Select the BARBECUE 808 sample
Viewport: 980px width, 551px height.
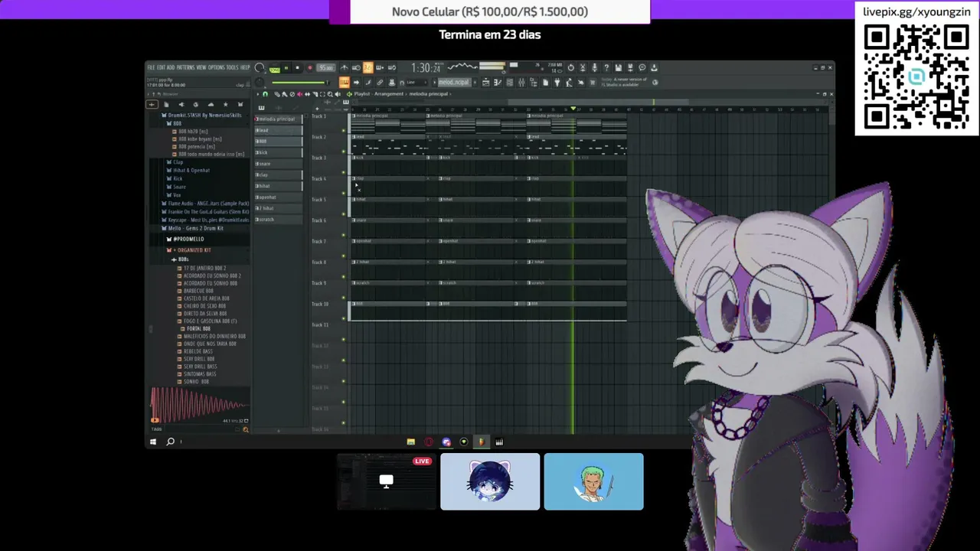click(198, 291)
